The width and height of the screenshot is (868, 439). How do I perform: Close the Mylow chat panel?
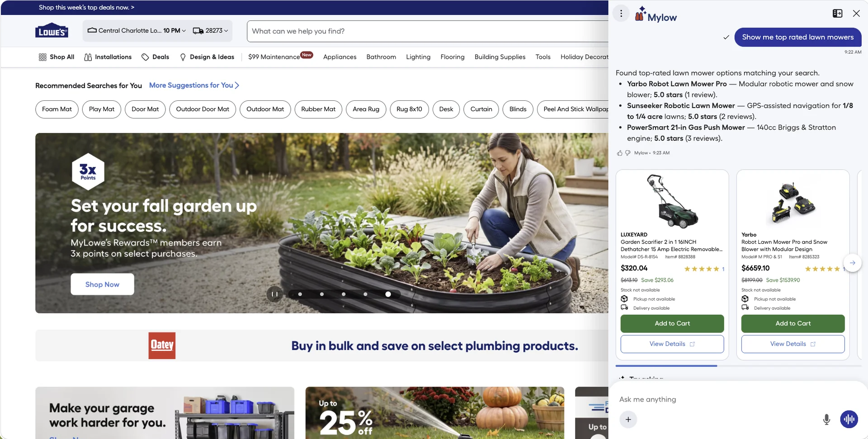(x=856, y=14)
